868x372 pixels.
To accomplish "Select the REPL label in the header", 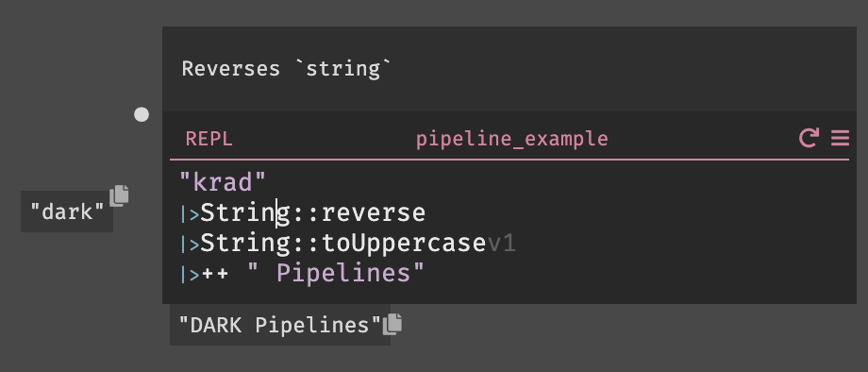I will (209, 139).
